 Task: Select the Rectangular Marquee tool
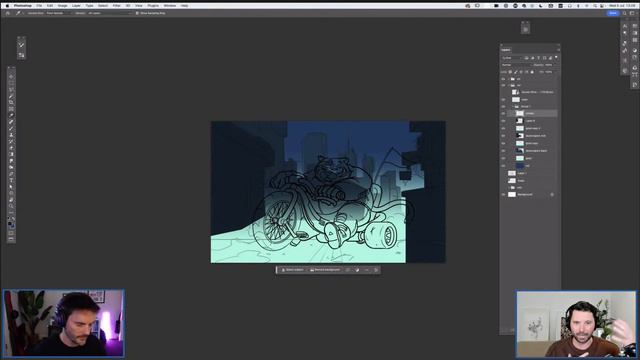(11, 83)
